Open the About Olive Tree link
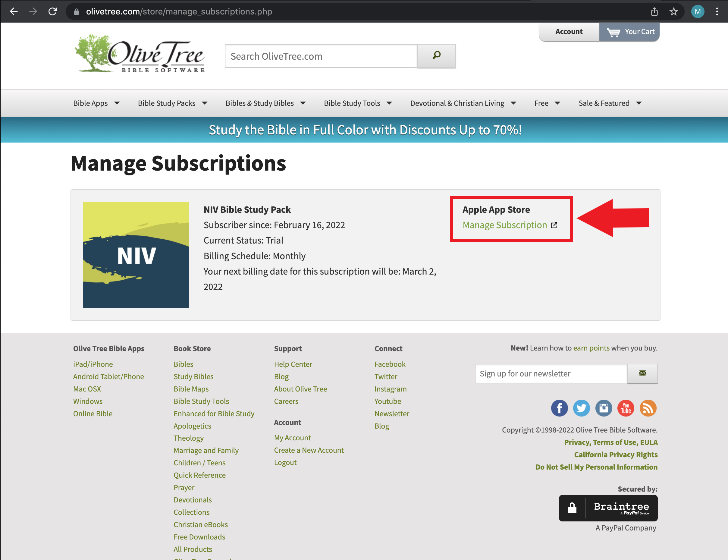The image size is (728, 560). pyautogui.click(x=300, y=389)
